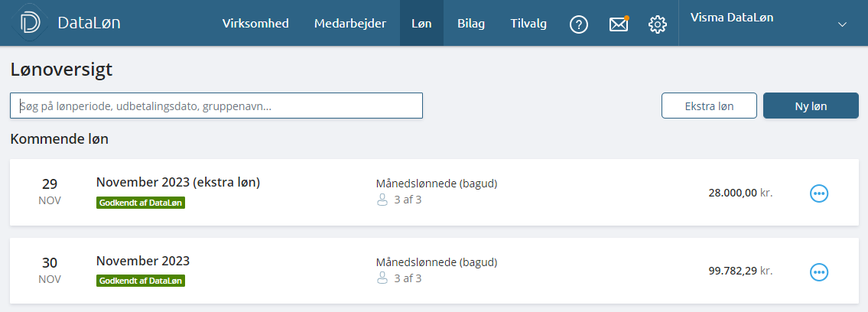Click Godkendt af DataLøn badge on 30 Nov

(x=141, y=281)
